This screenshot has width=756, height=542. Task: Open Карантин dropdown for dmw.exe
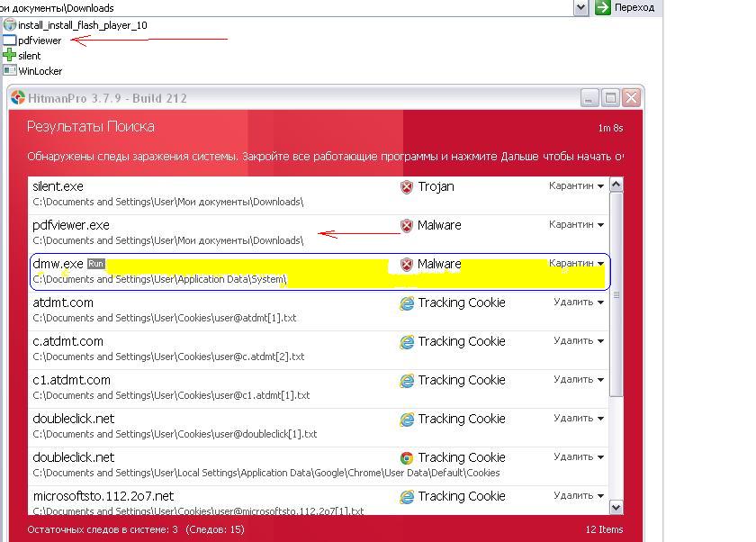576,263
